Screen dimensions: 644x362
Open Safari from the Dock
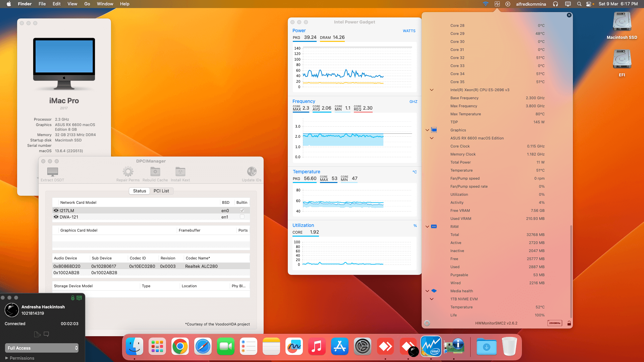[203, 347]
